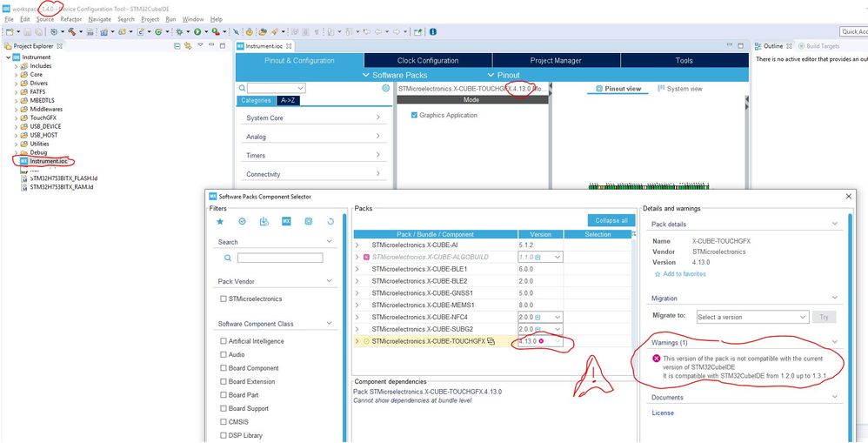
Task: Expand the X-CUBE-AI pack row
Action: coord(357,245)
